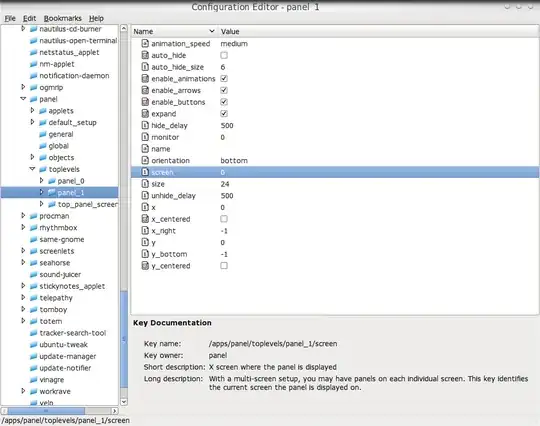This screenshot has height=426, width=540.
Task: Click the panel_0 folder icon
Action: tap(52, 181)
